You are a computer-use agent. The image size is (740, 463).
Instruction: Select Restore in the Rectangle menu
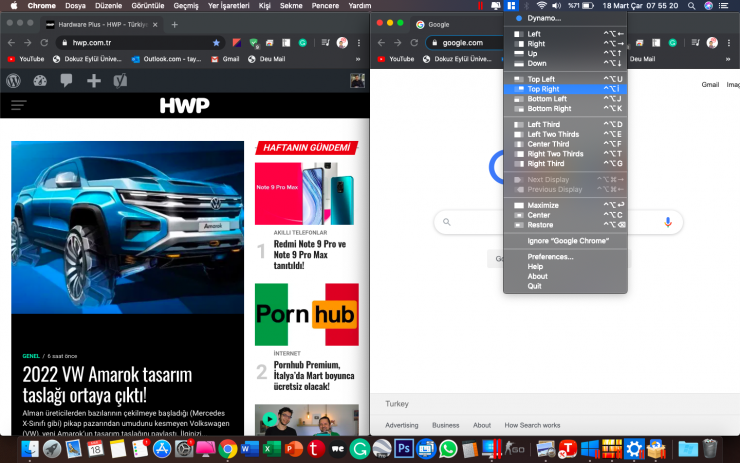pyautogui.click(x=565, y=225)
